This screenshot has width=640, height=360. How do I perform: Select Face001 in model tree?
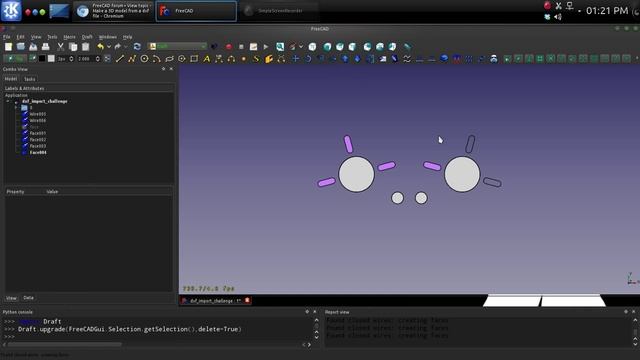pos(38,133)
